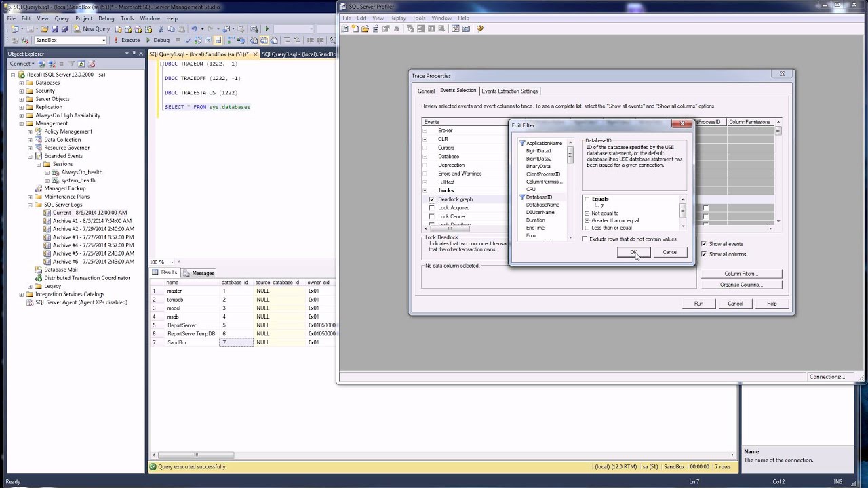This screenshot has height=488, width=868.
Task: Switch to the Messages results tab
Action: (x=199, y=273)
